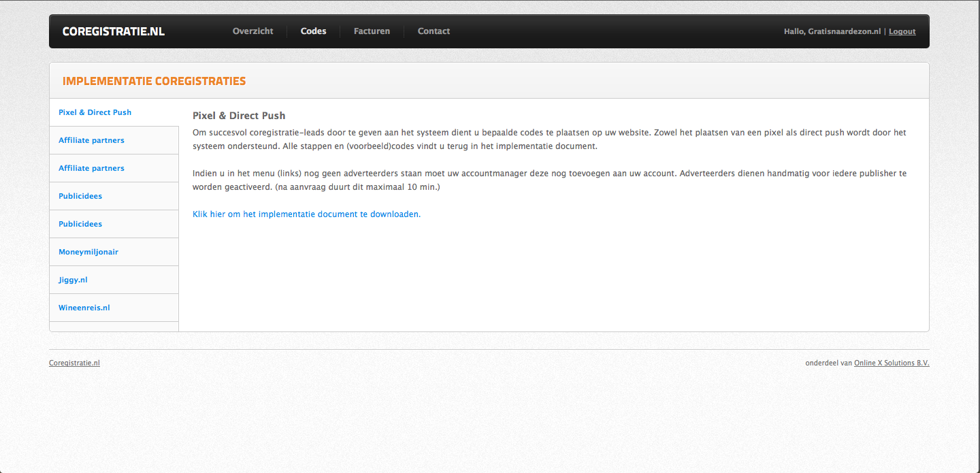Click the Pixel & Direct Push content heading

(239, 116)
